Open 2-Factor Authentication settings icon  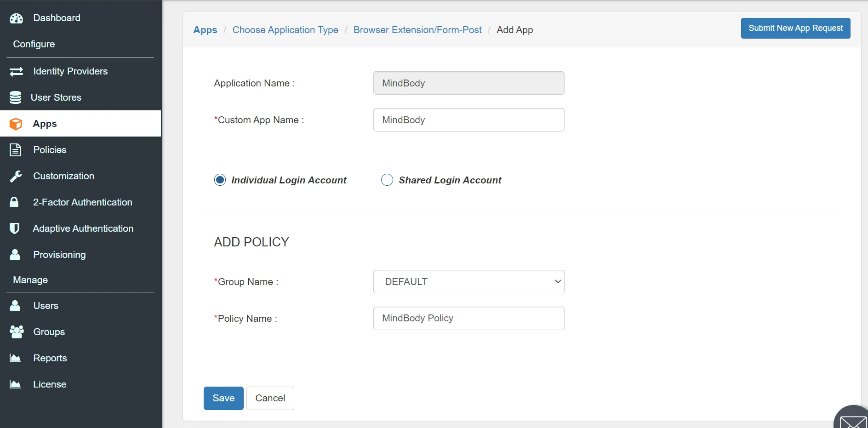(x=14, y=202)
